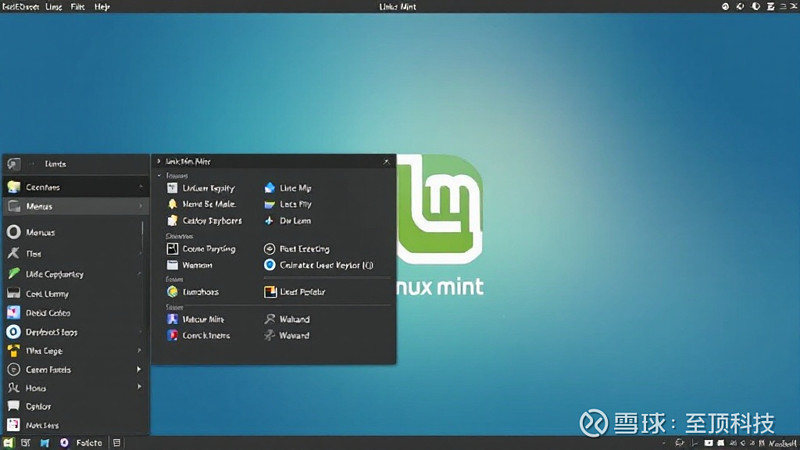The width and height of the screenshot is (800, 450).
Task: Expand the arrow on the yellow folder row
Action: [138, 351]
